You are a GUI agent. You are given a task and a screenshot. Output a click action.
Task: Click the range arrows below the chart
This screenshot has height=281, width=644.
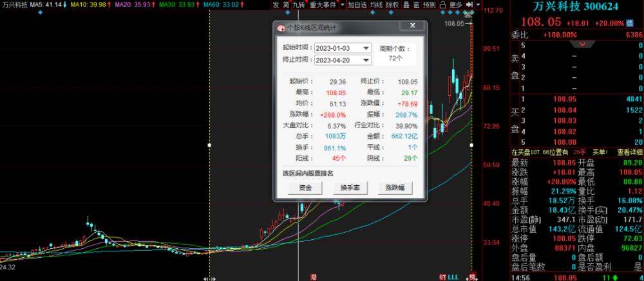tap(209, 279)
